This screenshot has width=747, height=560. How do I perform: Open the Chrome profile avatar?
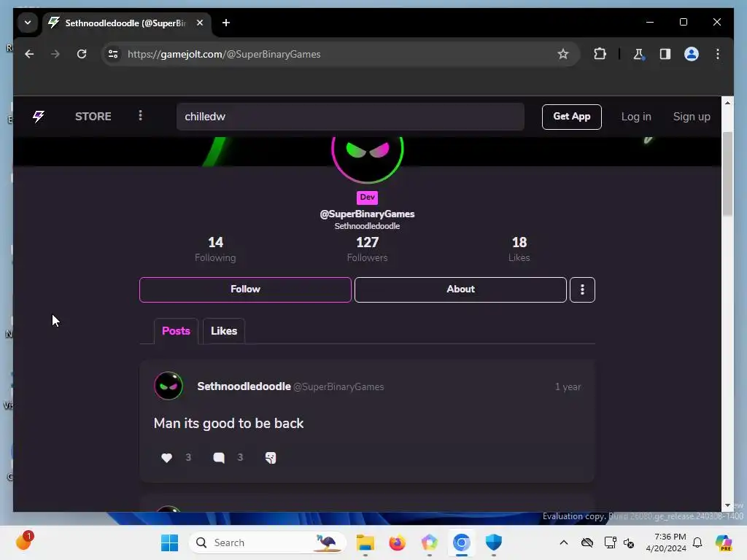click(x=692, y=54)
